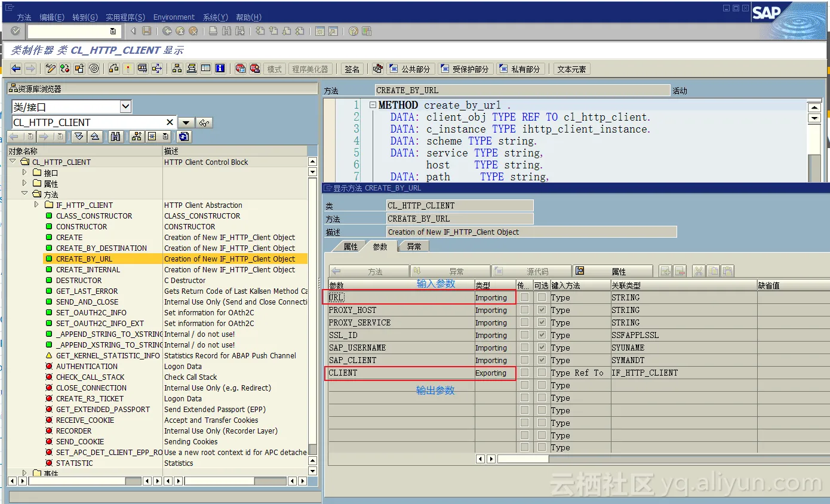Click the Paste icon in the parameters toolbar

[x=727, y=271]
